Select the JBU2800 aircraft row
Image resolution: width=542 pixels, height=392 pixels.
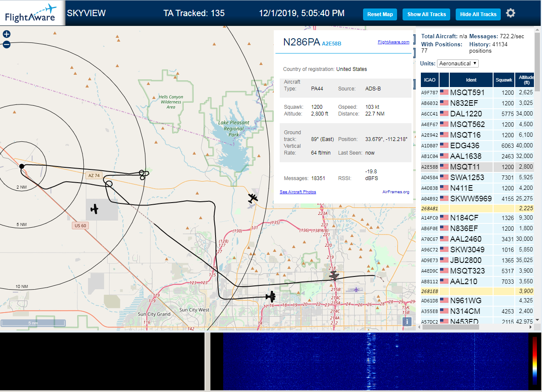(477, 260)
